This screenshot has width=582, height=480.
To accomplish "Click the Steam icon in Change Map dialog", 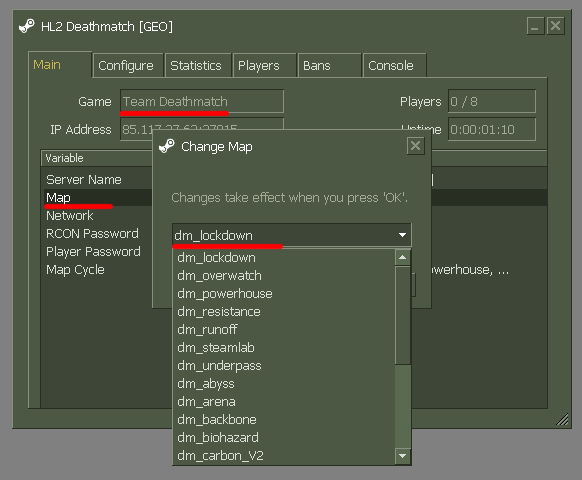I will [167, 146].
